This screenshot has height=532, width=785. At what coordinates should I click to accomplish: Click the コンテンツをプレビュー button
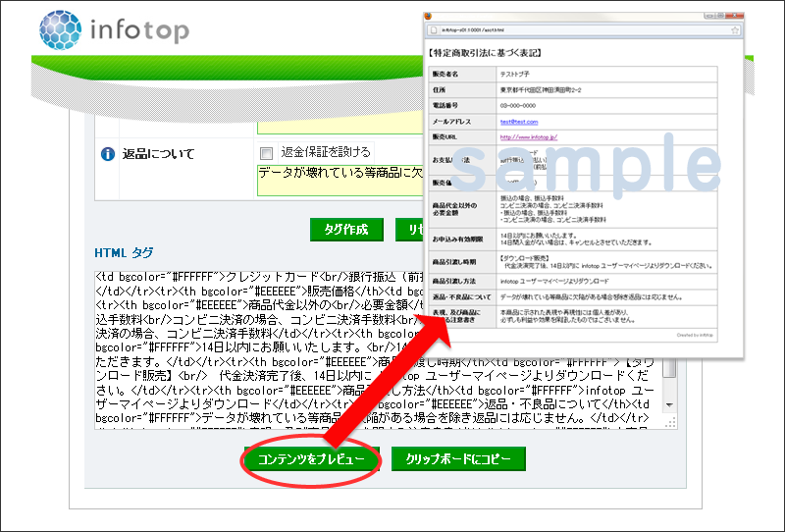point(311,458)
